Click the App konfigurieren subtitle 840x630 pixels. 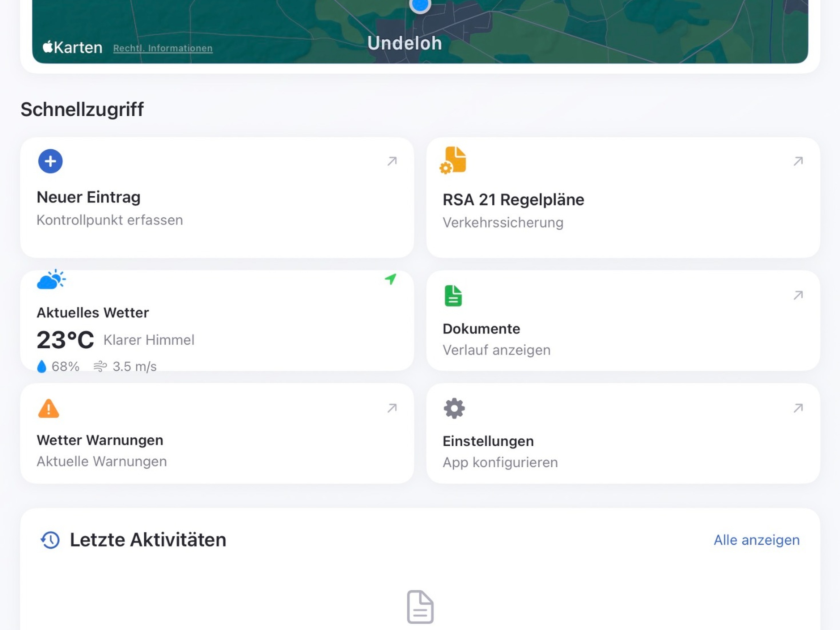click(500, 463)
